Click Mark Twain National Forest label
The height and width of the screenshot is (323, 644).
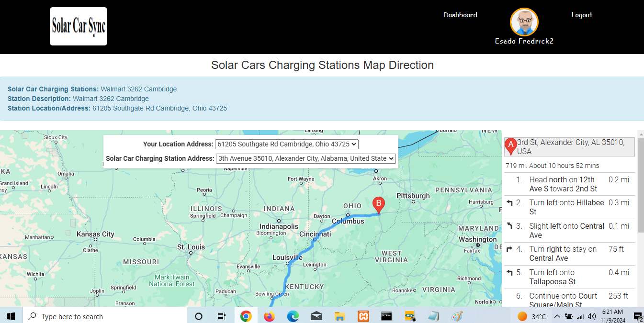coord(172,280)
